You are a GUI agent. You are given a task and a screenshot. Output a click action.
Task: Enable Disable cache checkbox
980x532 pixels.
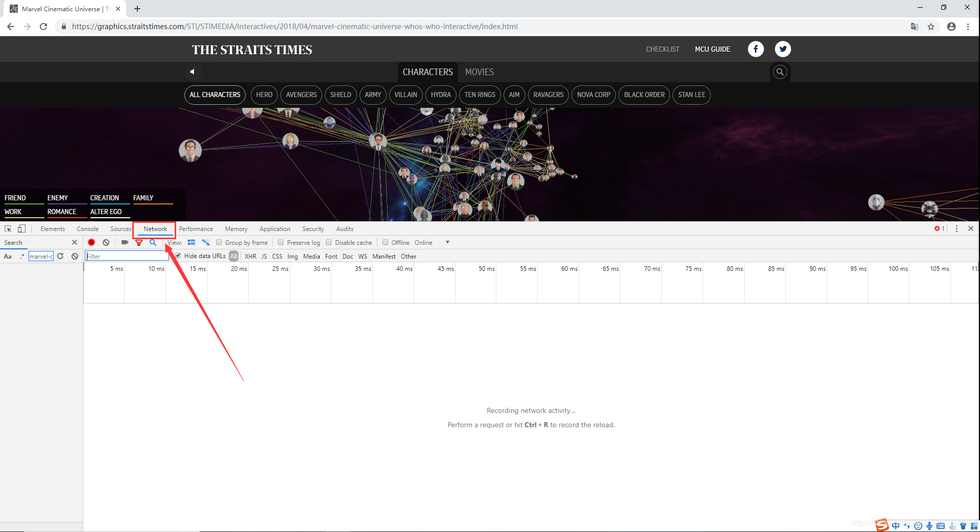click(329, 243)
